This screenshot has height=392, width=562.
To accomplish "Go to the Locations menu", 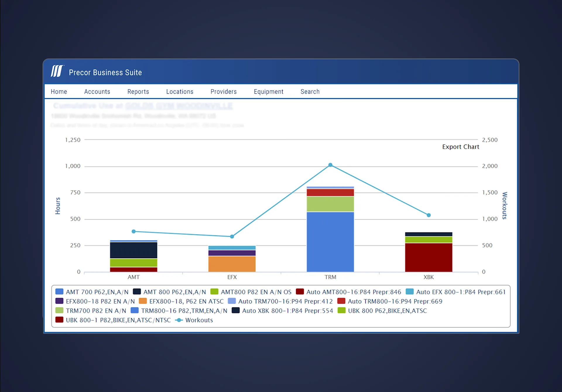I will pyautogui.click(x=180, y=92).
